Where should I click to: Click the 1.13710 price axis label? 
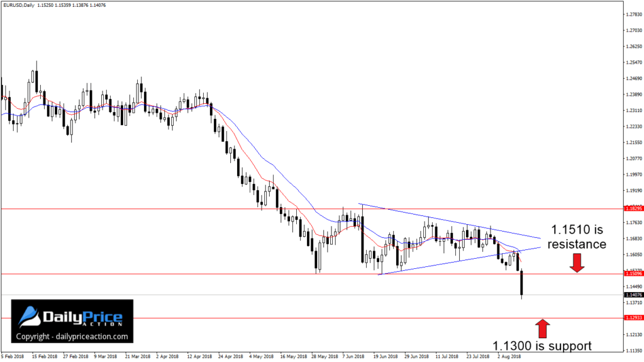(634, 303)
